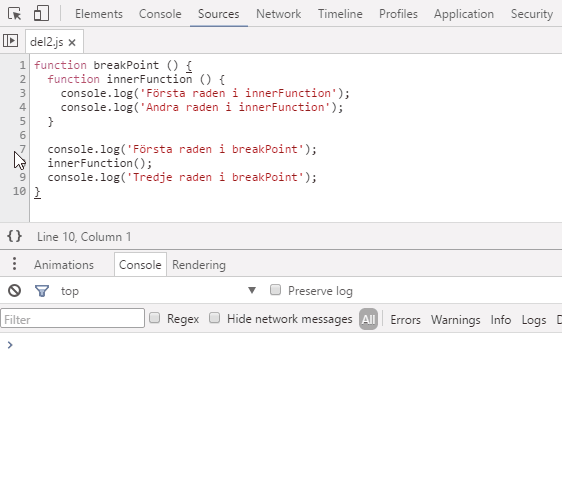
Task: Enable the Preserve log checkbox
Action: 275,290
